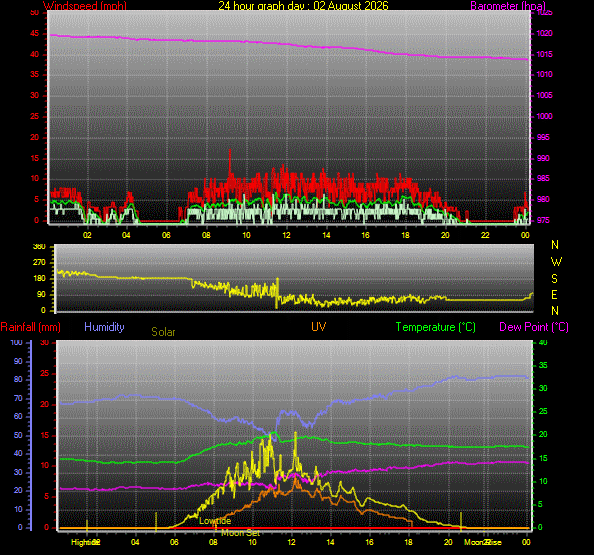
Task: Click the 995 barometer axis value
Action: click(543, 137)
